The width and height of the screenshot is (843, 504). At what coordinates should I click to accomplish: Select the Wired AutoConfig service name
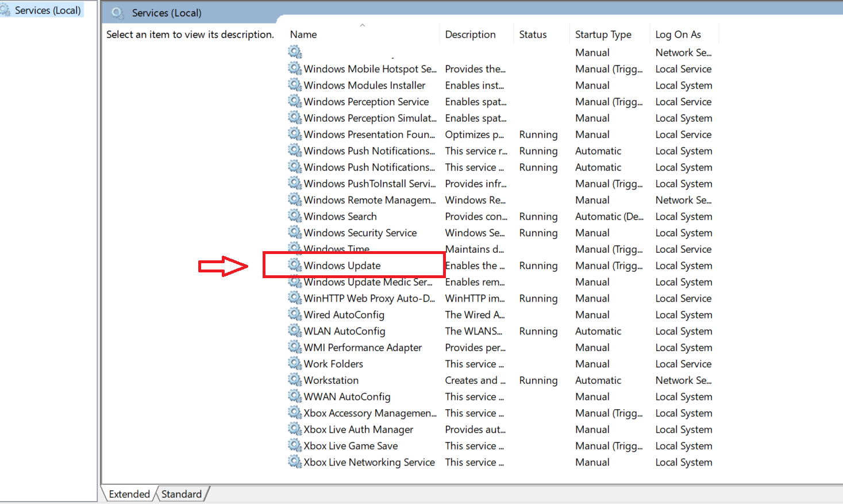(344, 315)
